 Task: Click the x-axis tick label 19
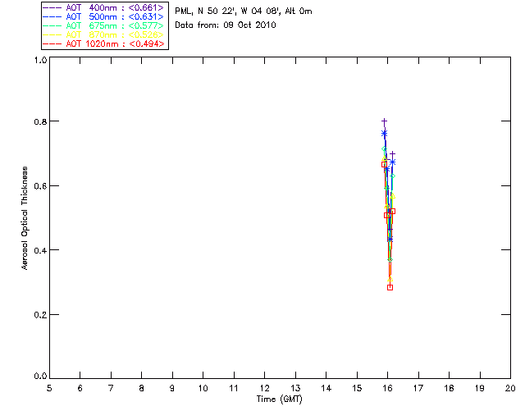480,389
